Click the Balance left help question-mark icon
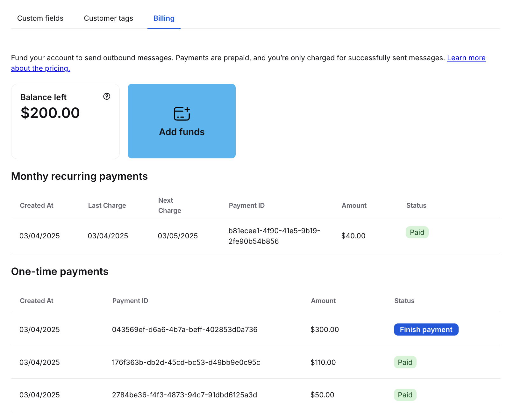Image resolution: width=514 pixels, height=420 pixels. [x=107, y=97]
